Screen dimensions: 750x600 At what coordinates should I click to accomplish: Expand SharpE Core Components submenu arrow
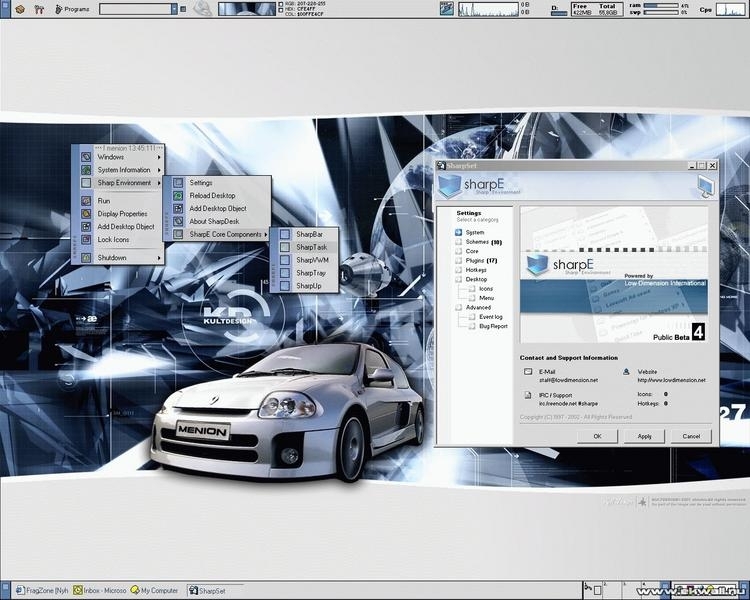[266, 234]
